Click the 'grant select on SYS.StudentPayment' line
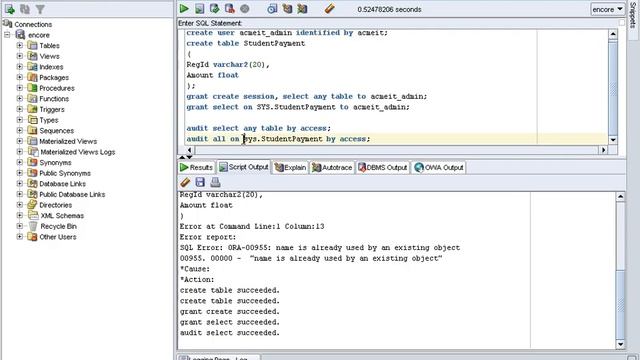Screen dimensions: 640x360 [x=298, y=107]
